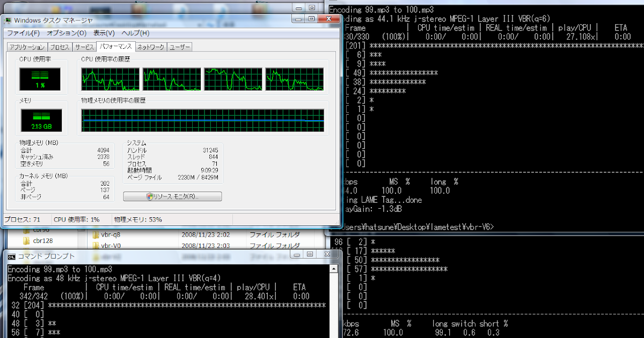644x338 pixels.
Task: Click ファイル フォルダ type in vbr-q8 row
Action: coord(274,235)
